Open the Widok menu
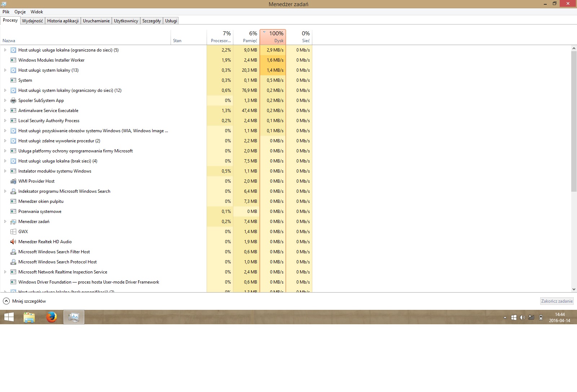 coord(37,12)
